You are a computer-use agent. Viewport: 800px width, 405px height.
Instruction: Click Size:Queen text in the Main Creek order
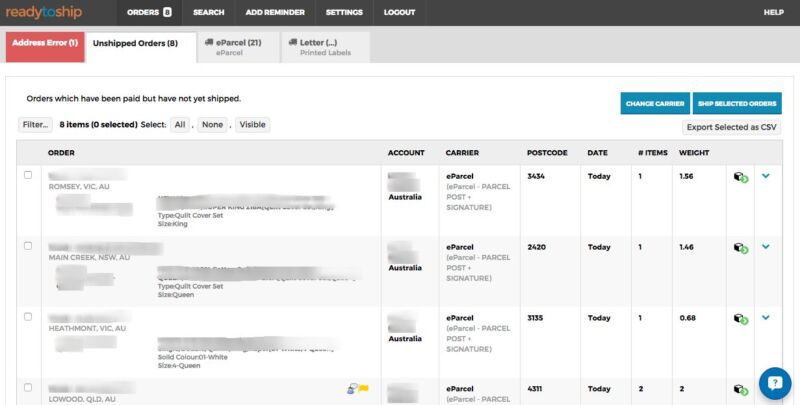(x=176, y=295)
